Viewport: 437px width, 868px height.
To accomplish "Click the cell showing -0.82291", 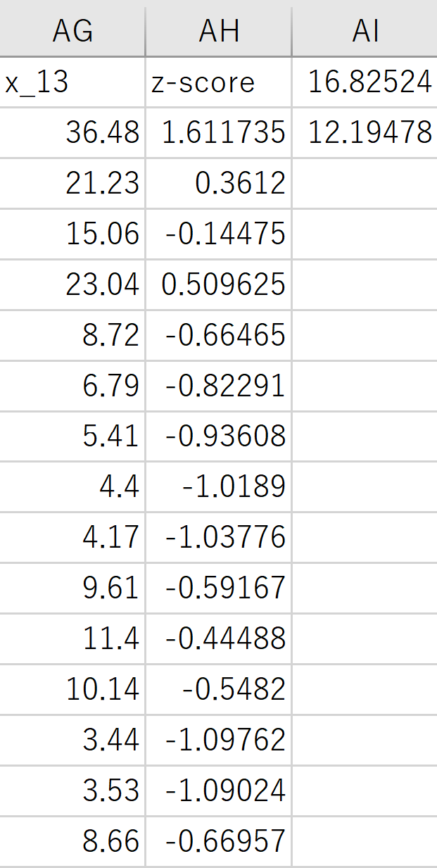I will pyautogui.click(x=219, y=386).
